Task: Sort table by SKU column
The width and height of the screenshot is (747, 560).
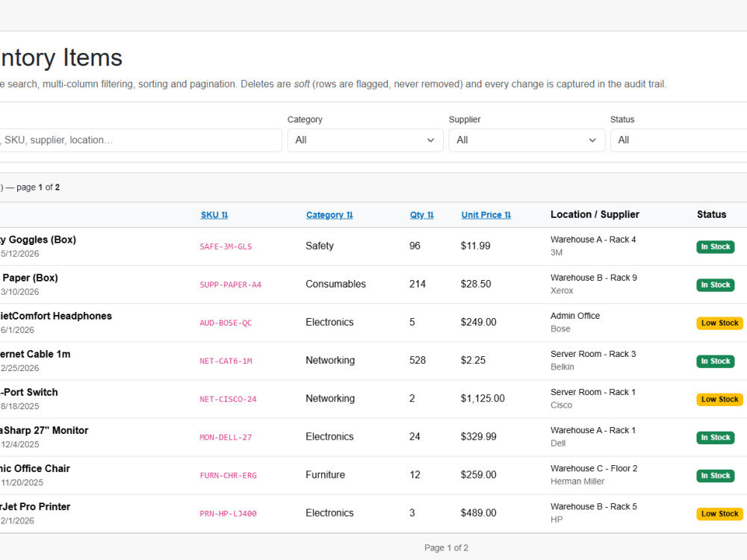Action: point(214,215)
